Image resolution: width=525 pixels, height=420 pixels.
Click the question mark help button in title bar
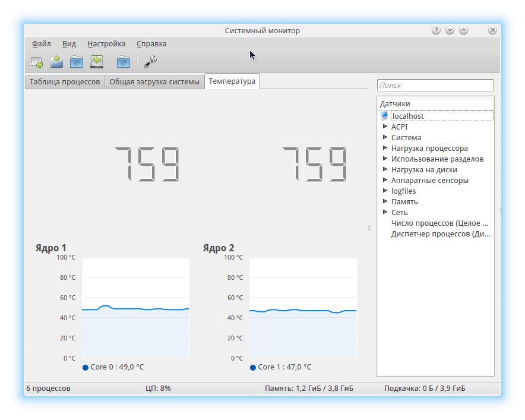[x=436, y=30]
